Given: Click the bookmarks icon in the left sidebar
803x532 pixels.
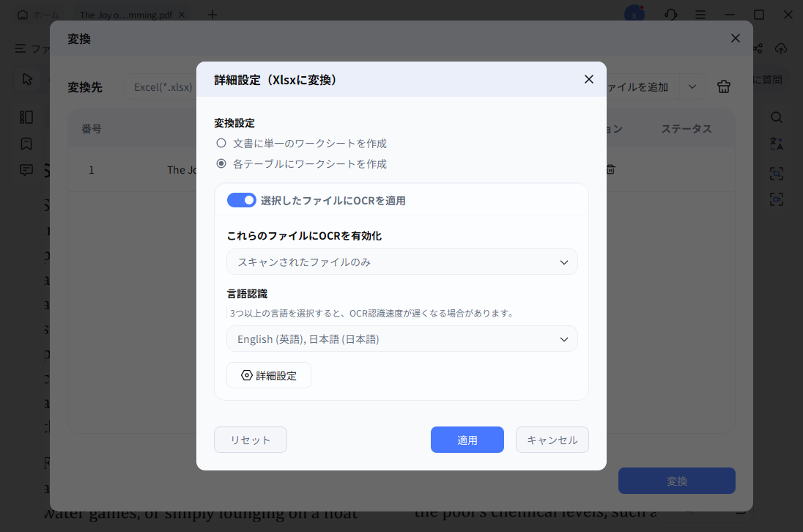Looking at the screenshot, I should coord(26,144).
